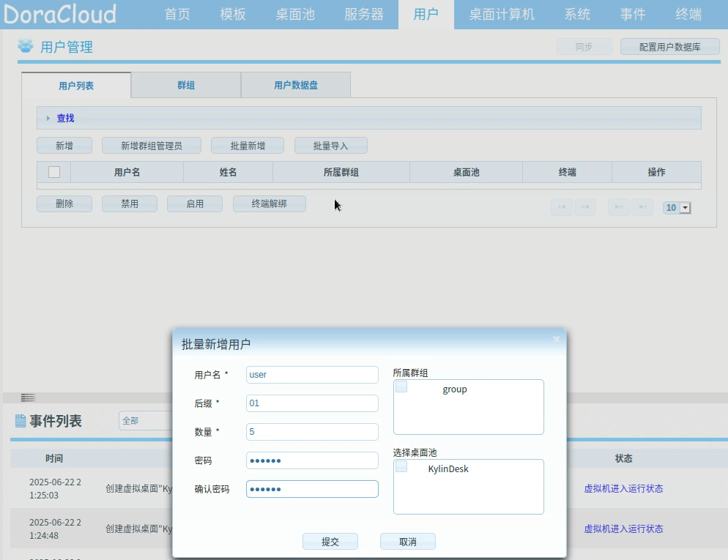Image resolution: width=728 pixels, height=560 pixels.
Task: Click the 配置用户数据库 button
Action: tap(669, 46)
